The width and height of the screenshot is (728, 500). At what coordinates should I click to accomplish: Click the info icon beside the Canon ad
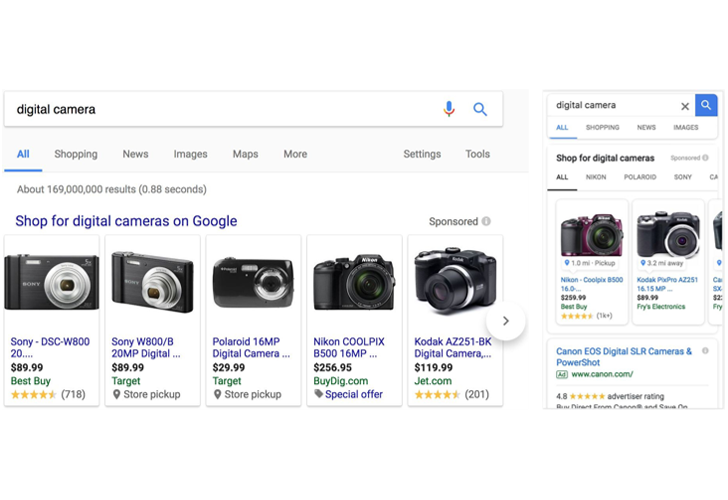tap(705, 351)
